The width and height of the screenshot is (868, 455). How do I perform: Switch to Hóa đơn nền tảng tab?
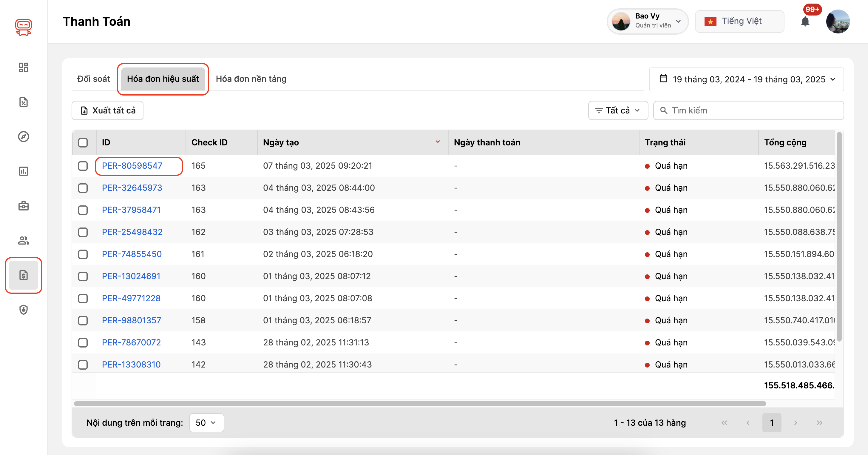pos(251,79)
